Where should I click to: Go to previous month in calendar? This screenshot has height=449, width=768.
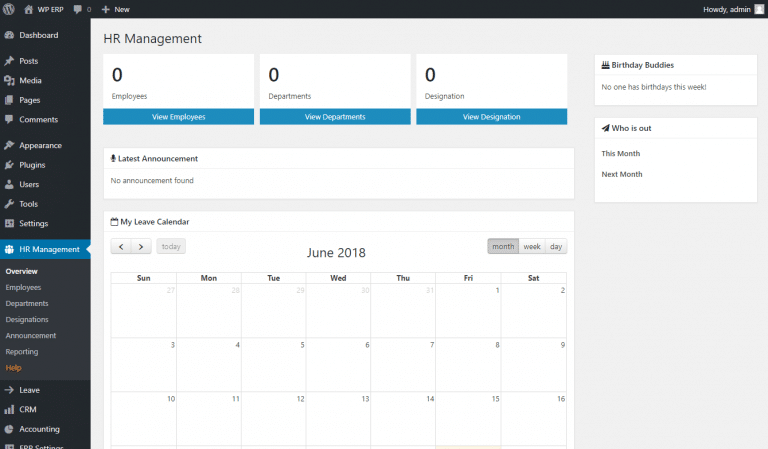[121, 247]
